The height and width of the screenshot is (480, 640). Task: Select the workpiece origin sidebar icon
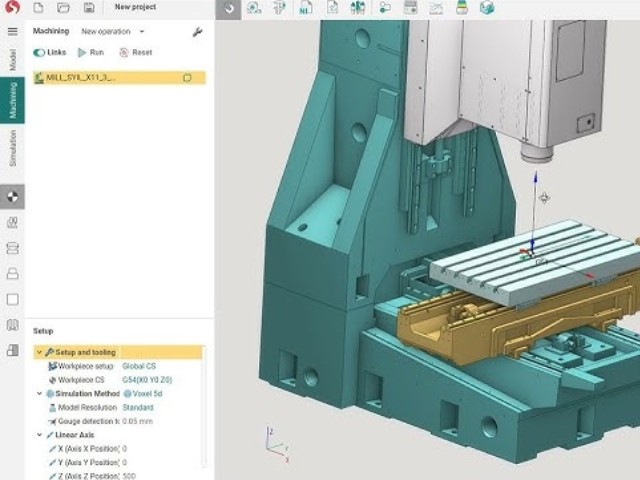[x=13, y=197]
